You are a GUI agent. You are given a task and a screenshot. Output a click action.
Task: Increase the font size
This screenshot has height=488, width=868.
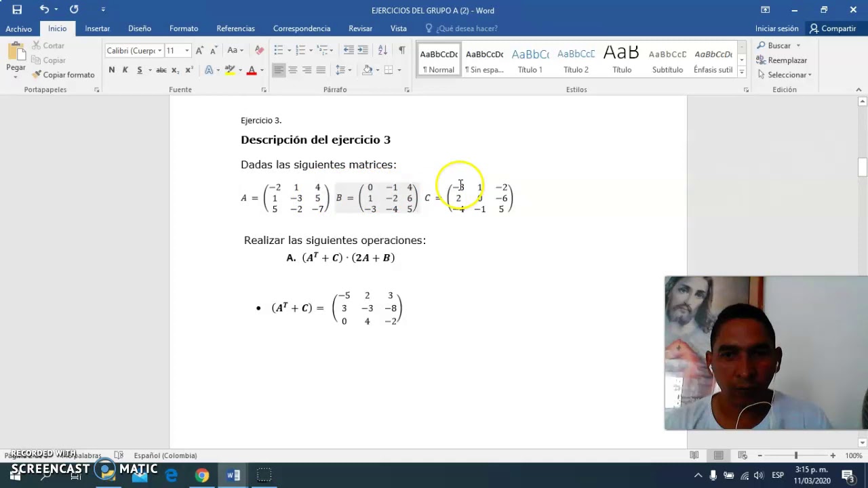(x=199, y=50)
